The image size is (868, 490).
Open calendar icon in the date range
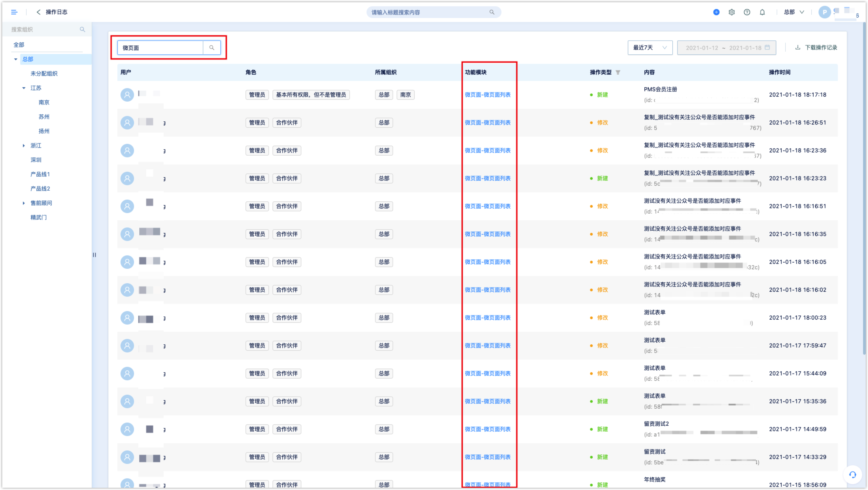(x=767, y=47)
